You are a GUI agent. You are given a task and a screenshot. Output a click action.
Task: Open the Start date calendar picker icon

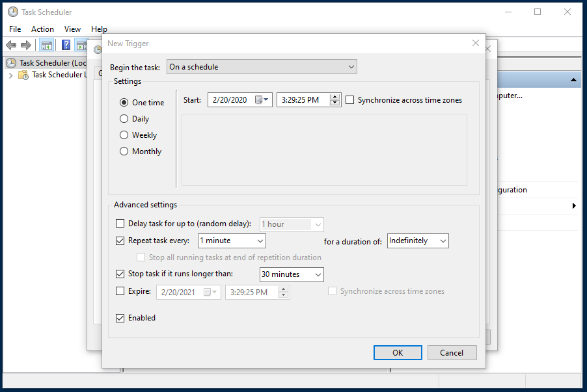(x=262, y=100)
